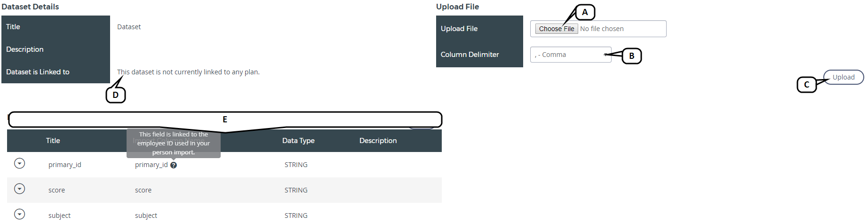Click the Description column header in table
The image size is (868, 224).
[378, 141]
